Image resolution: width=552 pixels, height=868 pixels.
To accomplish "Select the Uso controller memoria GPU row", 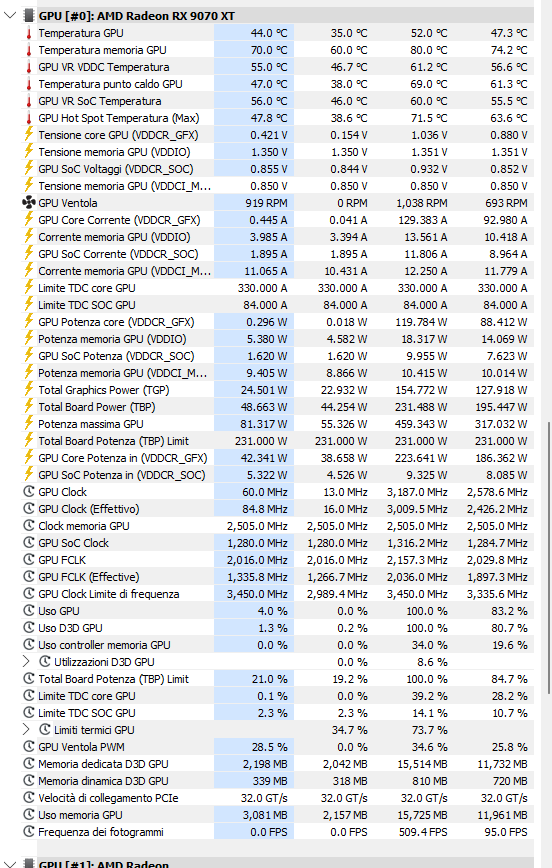I will [277, 645].
